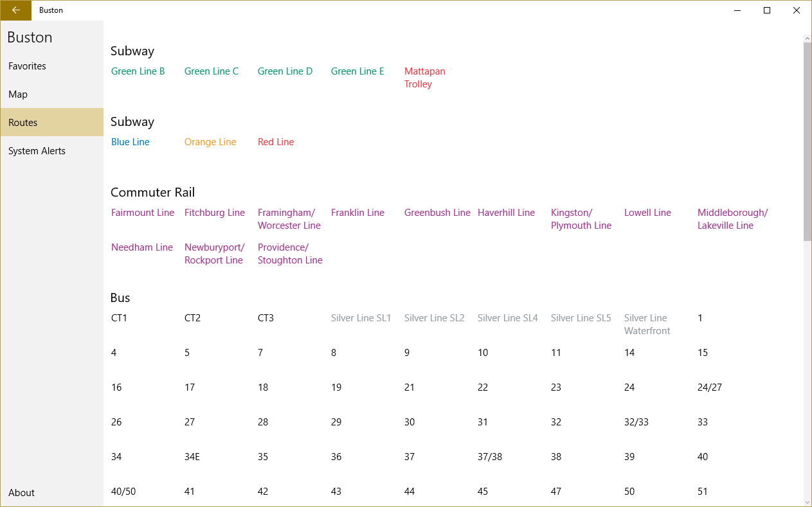Open the Green Line B route
812x507 pixels.
click(138, 71)
